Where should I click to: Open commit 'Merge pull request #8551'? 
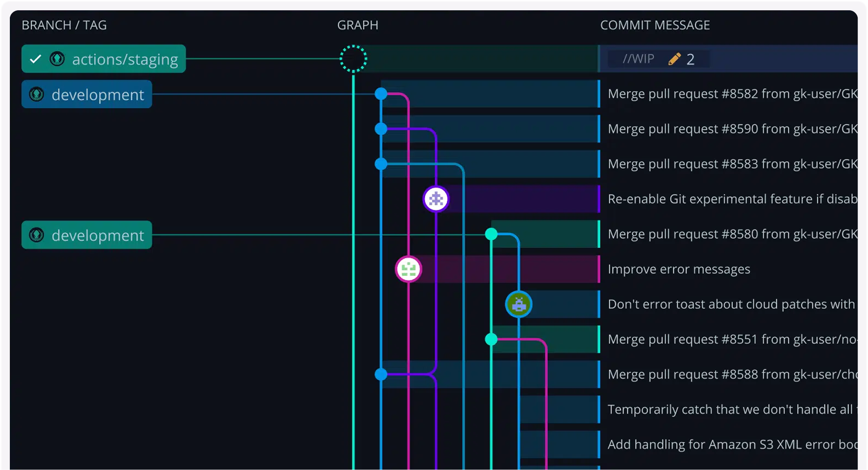pyautogui.click(x=733, y=339)
